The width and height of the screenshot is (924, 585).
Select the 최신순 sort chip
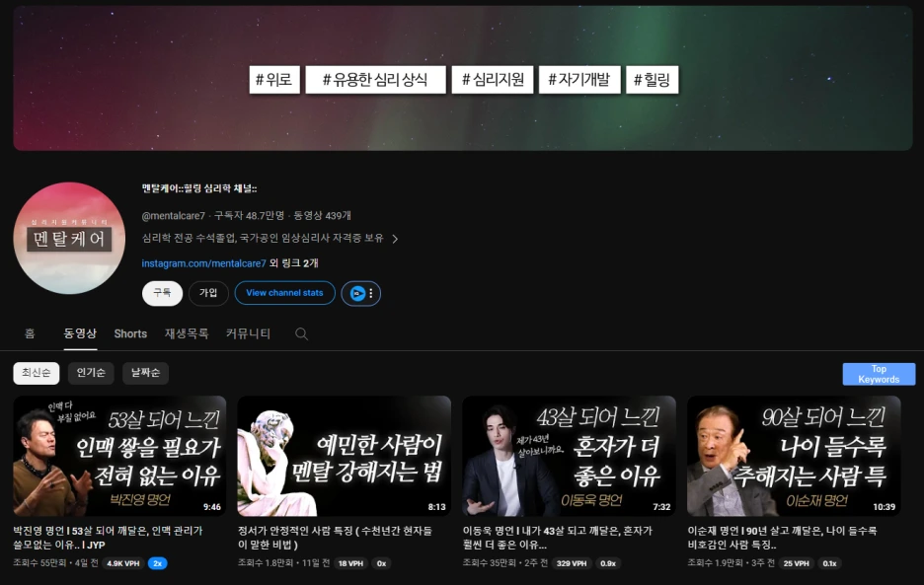[x=36, y=373]
